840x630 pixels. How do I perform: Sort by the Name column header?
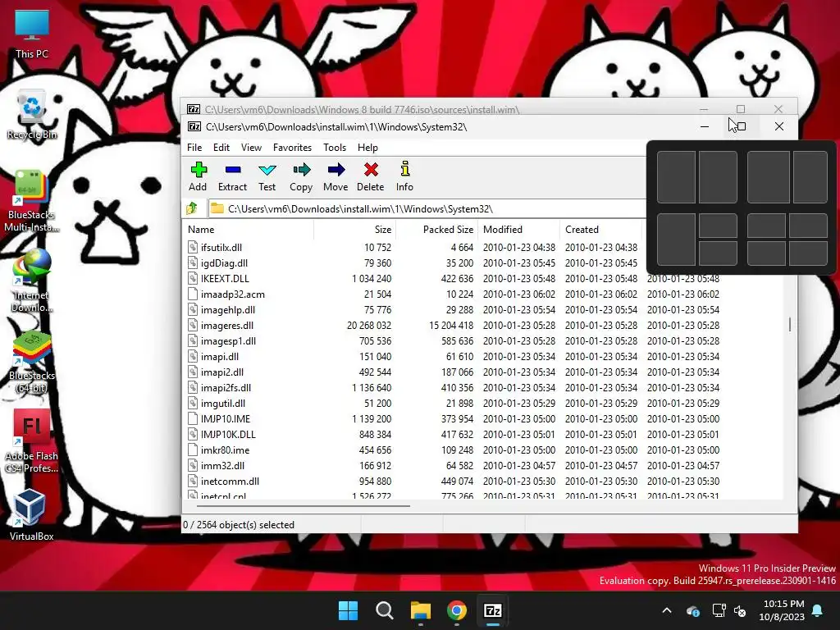pyautogui.click(x=248, y=230)
